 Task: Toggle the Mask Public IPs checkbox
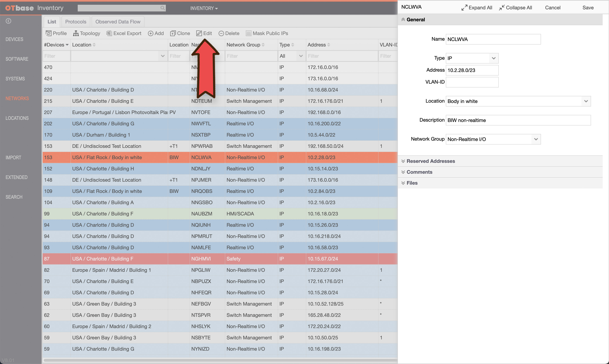pyautogui.click(x=248, y=33)
